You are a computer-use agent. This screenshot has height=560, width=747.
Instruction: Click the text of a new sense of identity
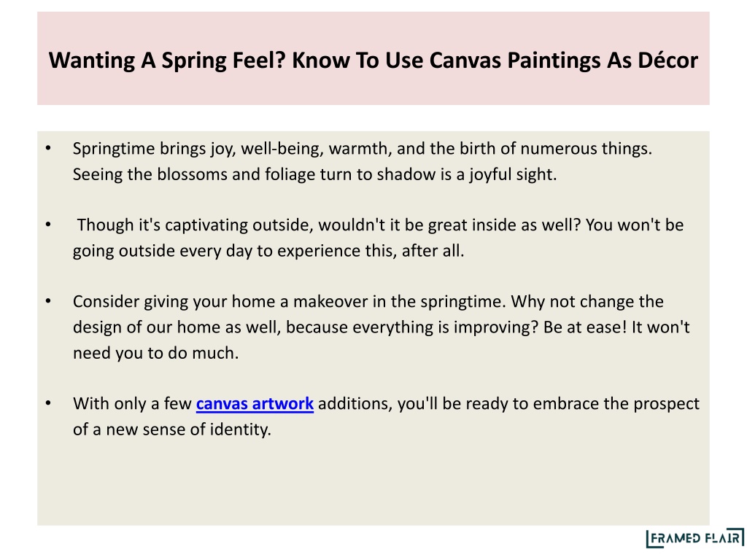point(172,429)
